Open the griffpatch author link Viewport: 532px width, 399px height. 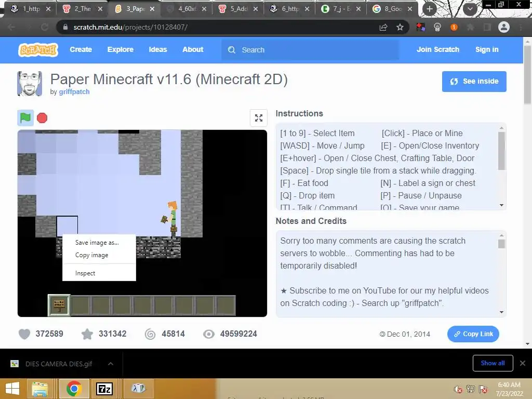coord(74,91)
